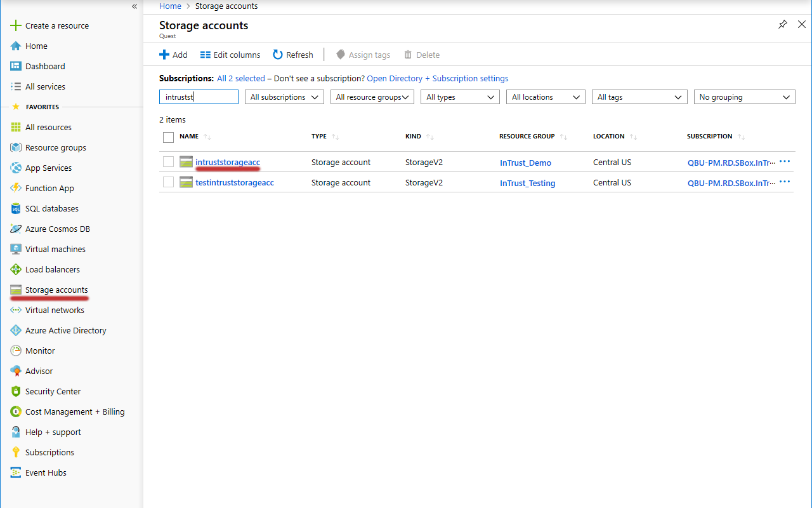
Task: Click the Home house icon in sidebar
Action: (x=16, y=46)
